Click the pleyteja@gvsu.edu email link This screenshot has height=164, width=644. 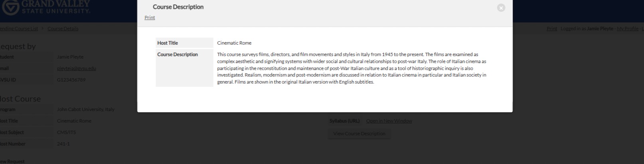(x=76, y=68)
